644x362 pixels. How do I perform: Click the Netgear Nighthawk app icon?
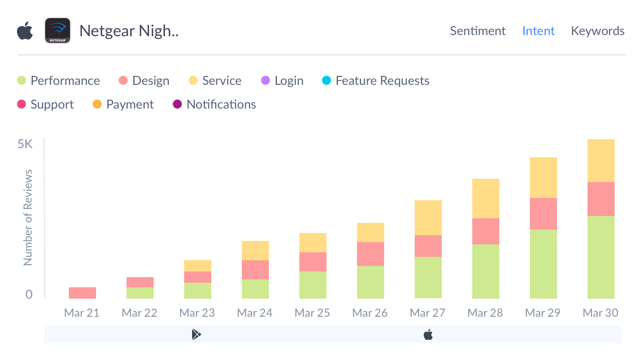tap(58, 31)
